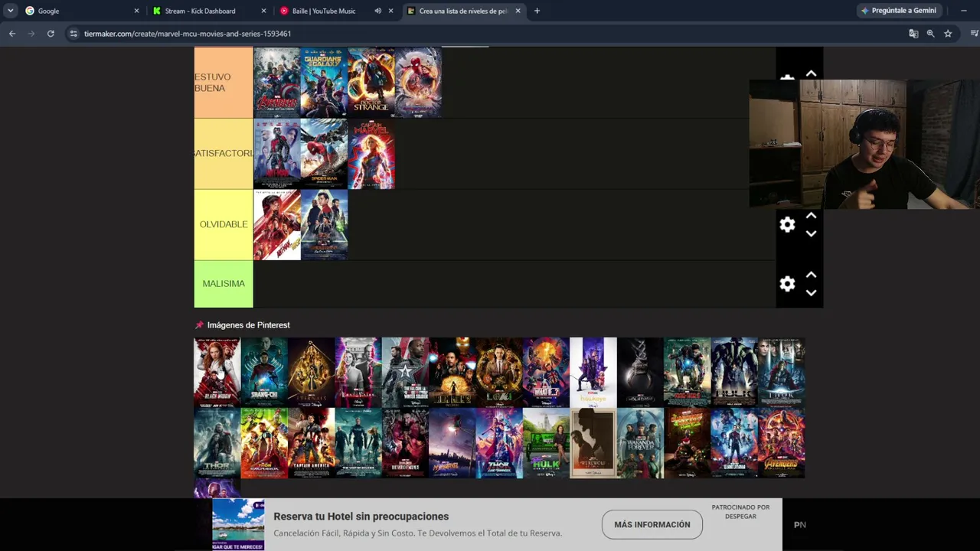
Task: Click the hotel ad thumbnail image
Action: (x=238, y=524)
